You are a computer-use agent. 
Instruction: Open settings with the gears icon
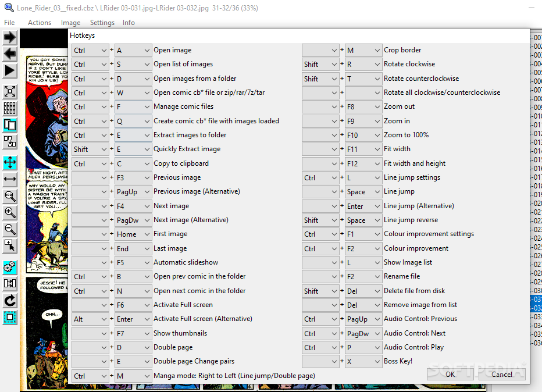tap(10, 267)
